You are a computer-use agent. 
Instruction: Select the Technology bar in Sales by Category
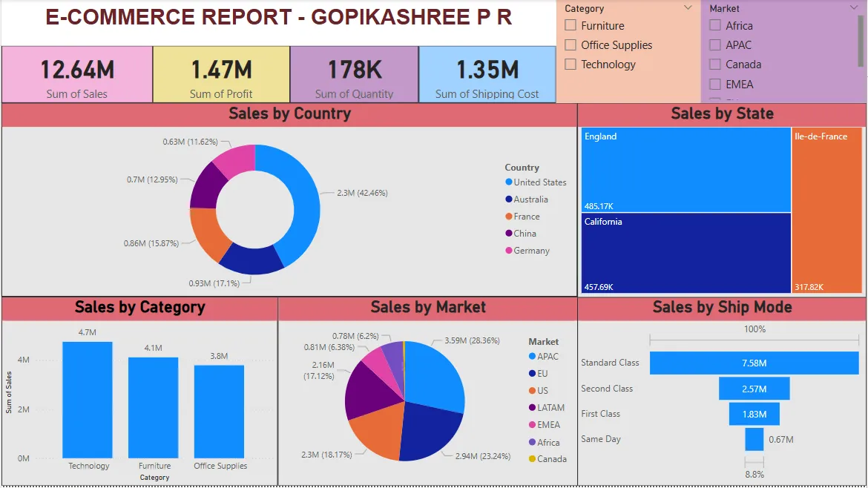[88, 400]
